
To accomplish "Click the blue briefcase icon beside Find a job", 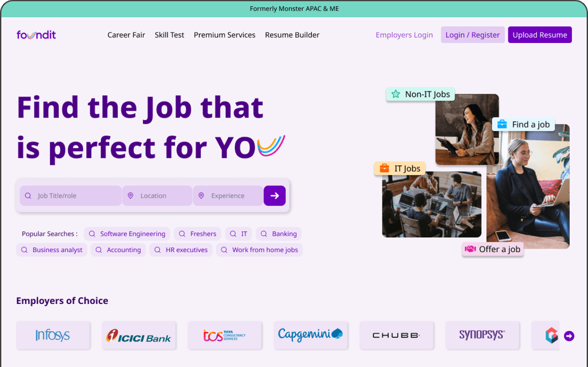I will point(502,124).
